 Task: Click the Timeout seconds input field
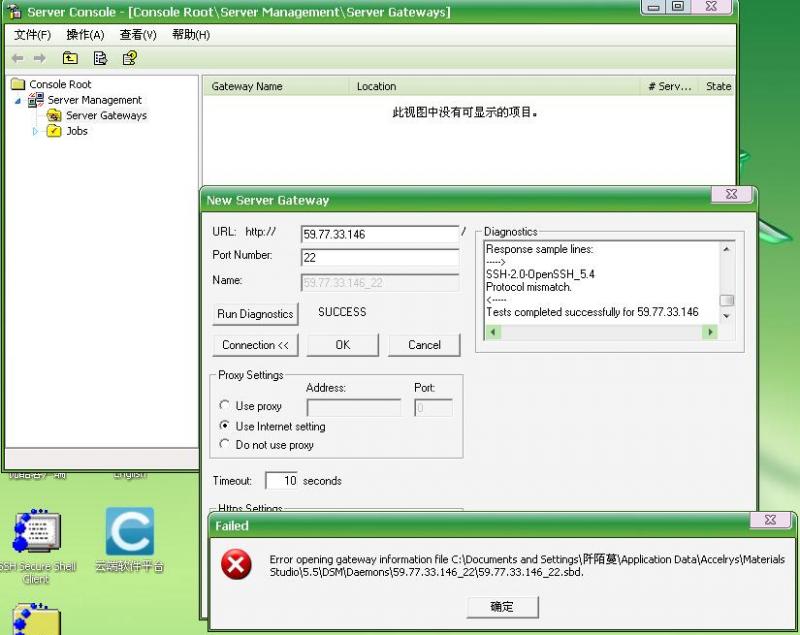[282, 480]
